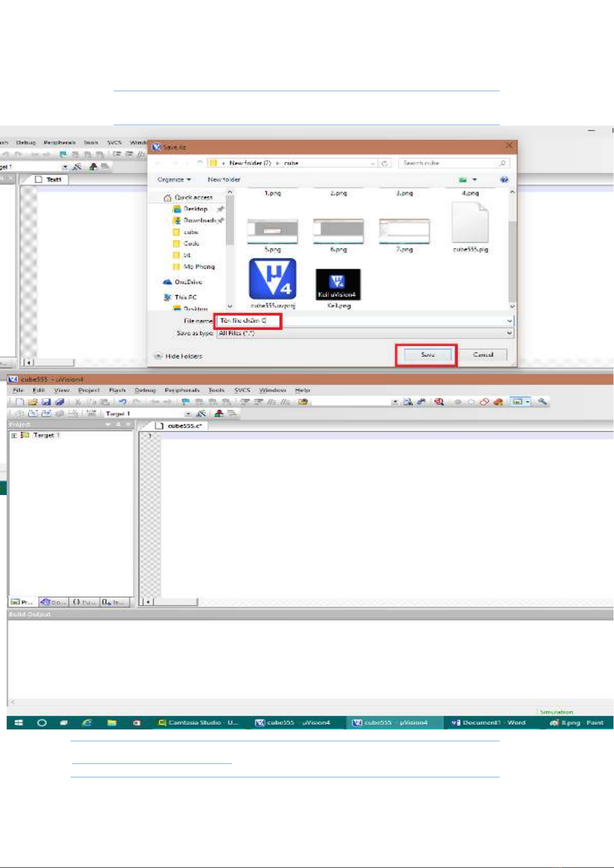Click the Configuration wrench icon in toolbar
The image size is (614, 868).
click(x=542, y=401)
